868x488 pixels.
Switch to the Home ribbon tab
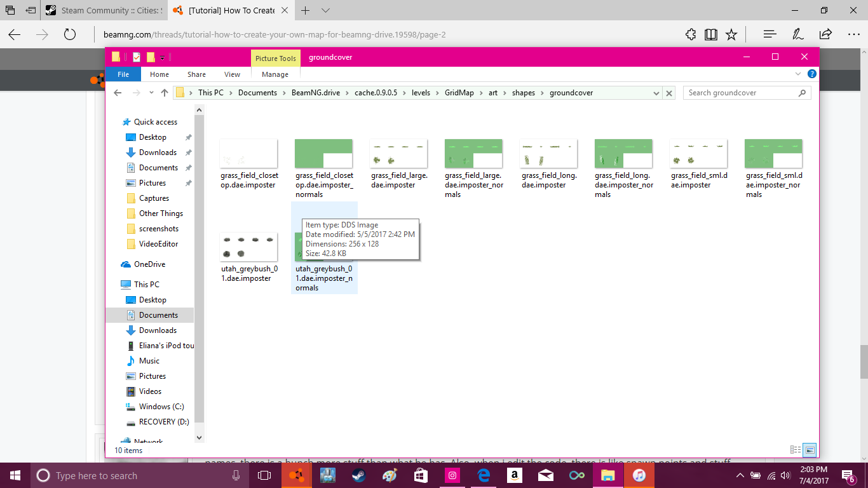(x=159, y=74)
